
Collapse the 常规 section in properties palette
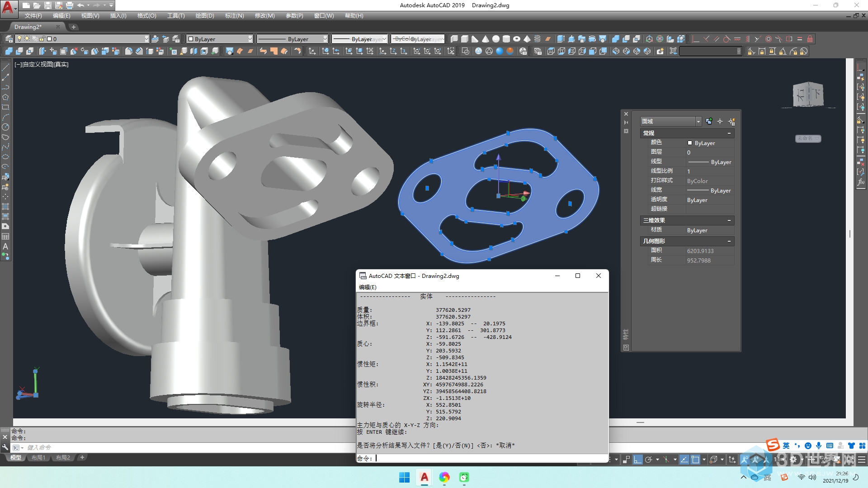coord(729,133)
